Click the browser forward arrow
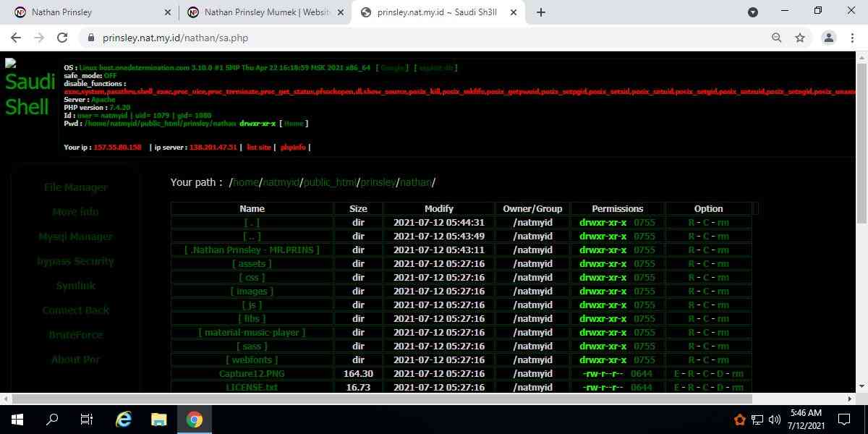This screenshot has height=434, width=868. tap(39, 38)
